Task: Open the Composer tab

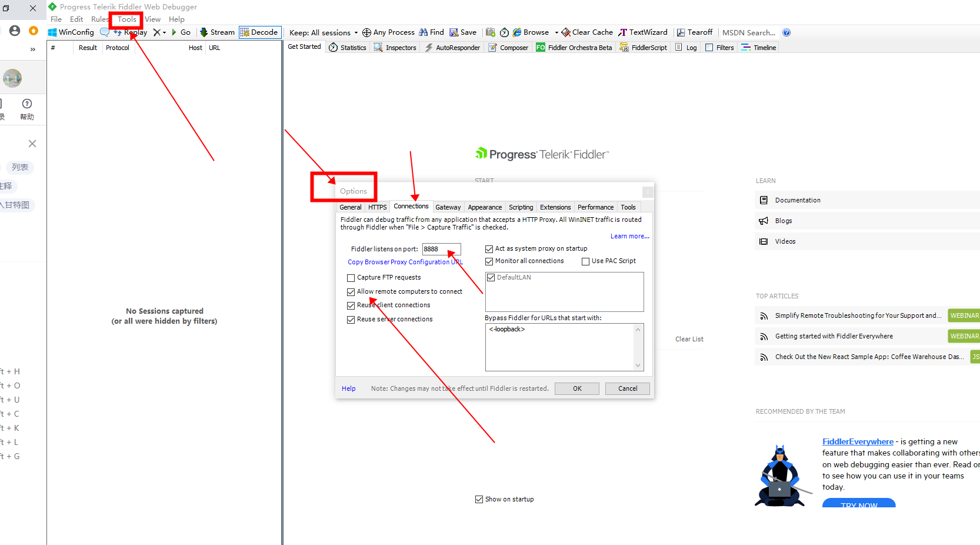Action: (508, 48)
